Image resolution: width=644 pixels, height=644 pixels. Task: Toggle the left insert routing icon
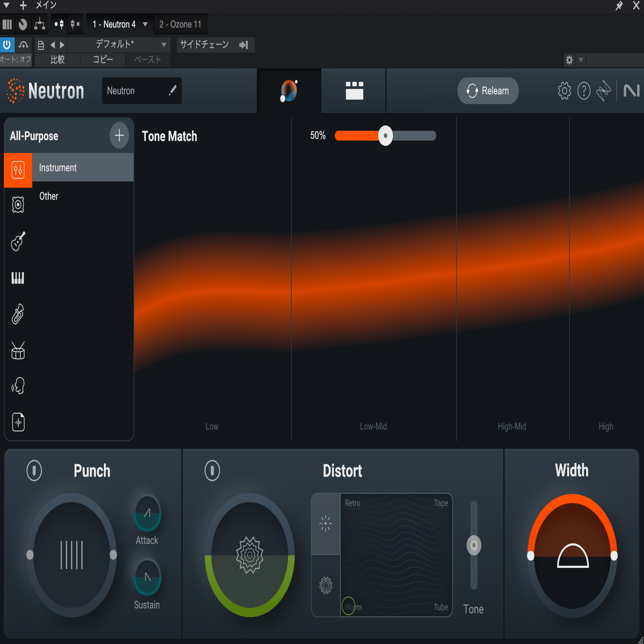pyautogui.click(x=59, y=24)
